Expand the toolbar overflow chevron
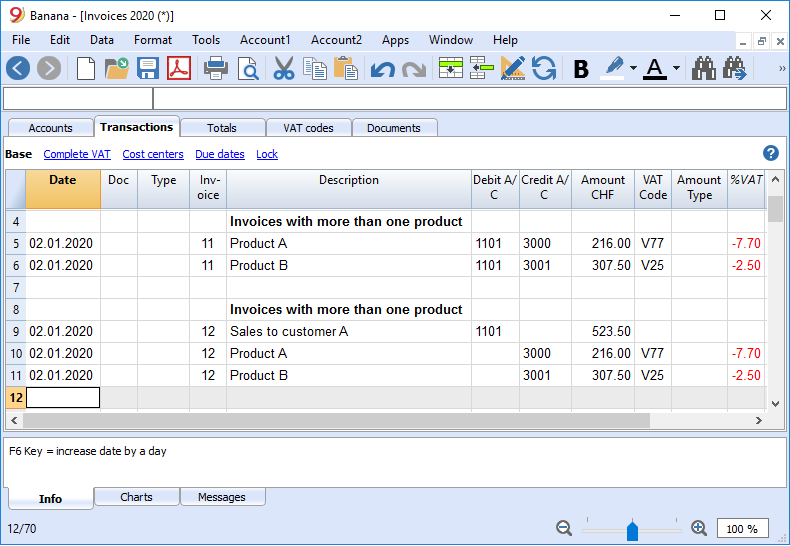The height and width of the screenshot is (546, 790). click(782, 68)
